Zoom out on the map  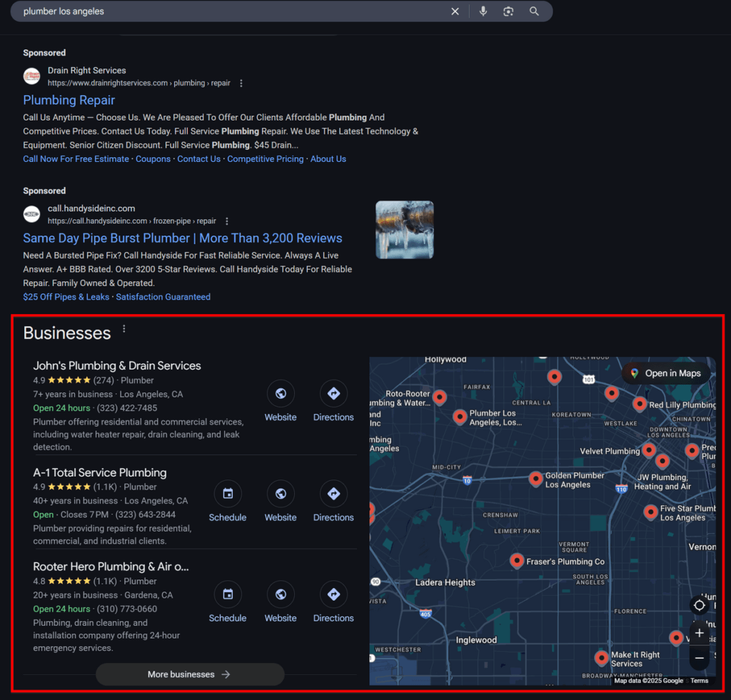coord(700,658)
